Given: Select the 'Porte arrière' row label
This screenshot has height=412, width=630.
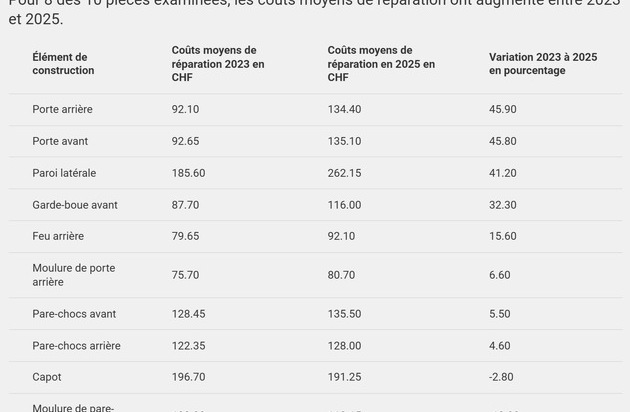Looking at the screenshot, I should point(62,109).
